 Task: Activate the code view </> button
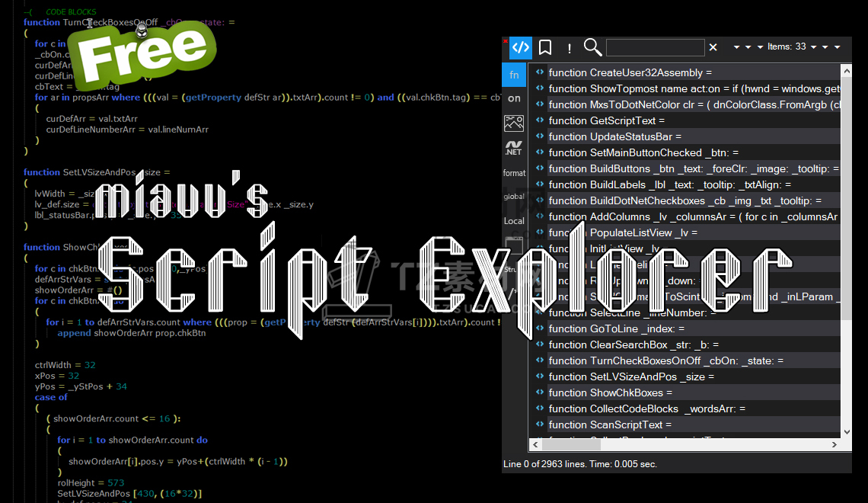520,48
